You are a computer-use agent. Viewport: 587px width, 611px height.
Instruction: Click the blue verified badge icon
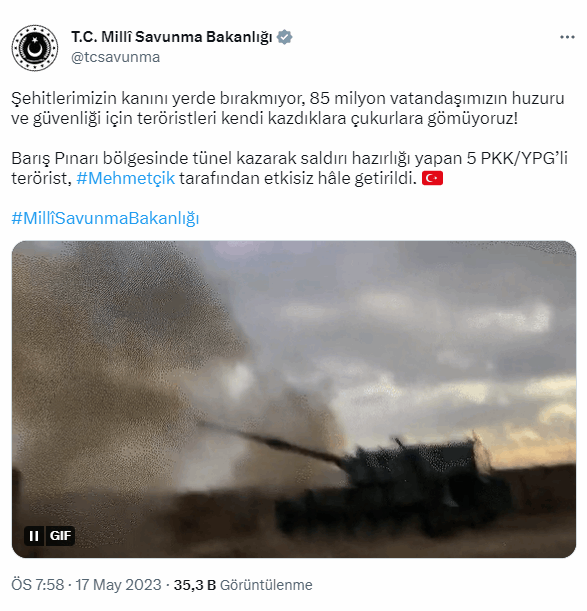(285, 37)
